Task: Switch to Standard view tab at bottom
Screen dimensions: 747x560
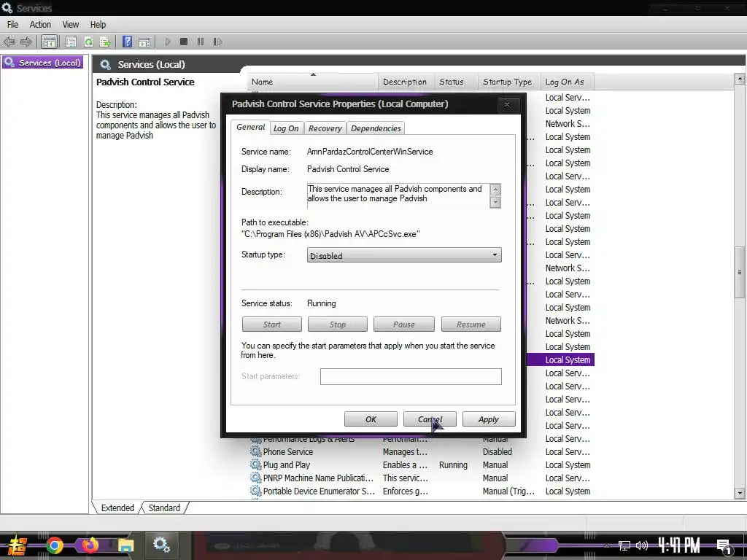Action: coord(164,507)
